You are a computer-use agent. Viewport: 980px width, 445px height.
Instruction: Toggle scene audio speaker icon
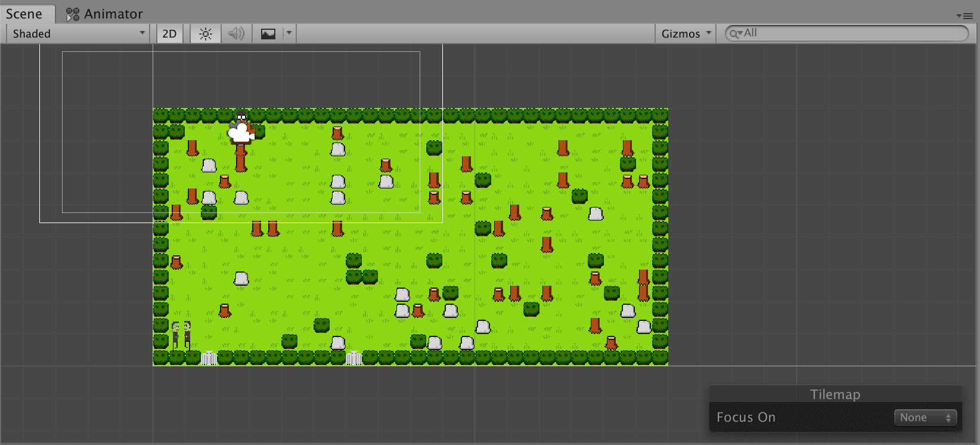point(237,33)
